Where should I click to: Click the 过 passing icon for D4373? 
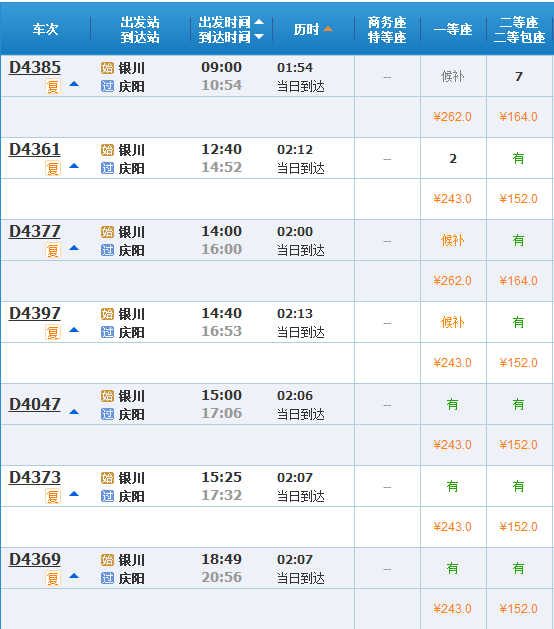pyautogui.click(x=107, y=496)
